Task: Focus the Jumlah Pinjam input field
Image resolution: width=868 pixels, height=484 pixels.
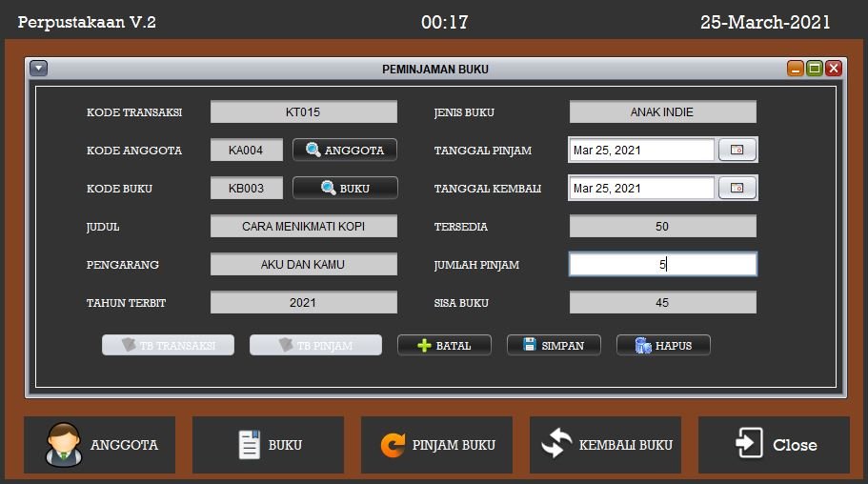Action: [662, 264]
